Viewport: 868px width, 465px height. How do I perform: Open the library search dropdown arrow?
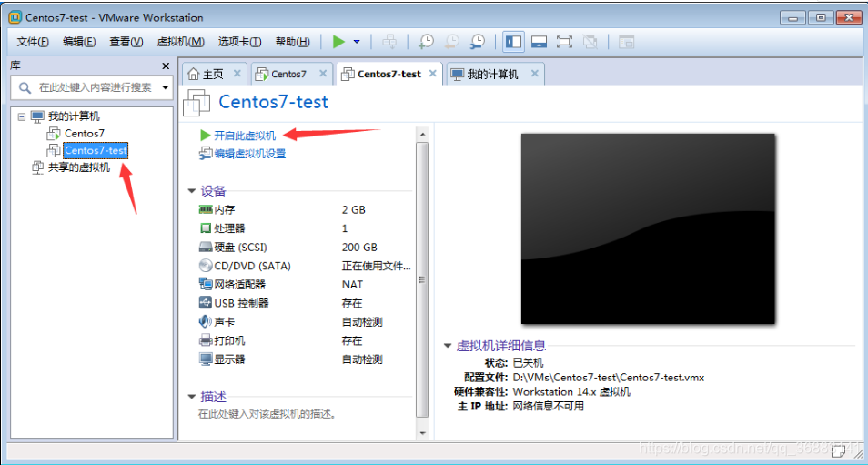click(x=165, y=87)
